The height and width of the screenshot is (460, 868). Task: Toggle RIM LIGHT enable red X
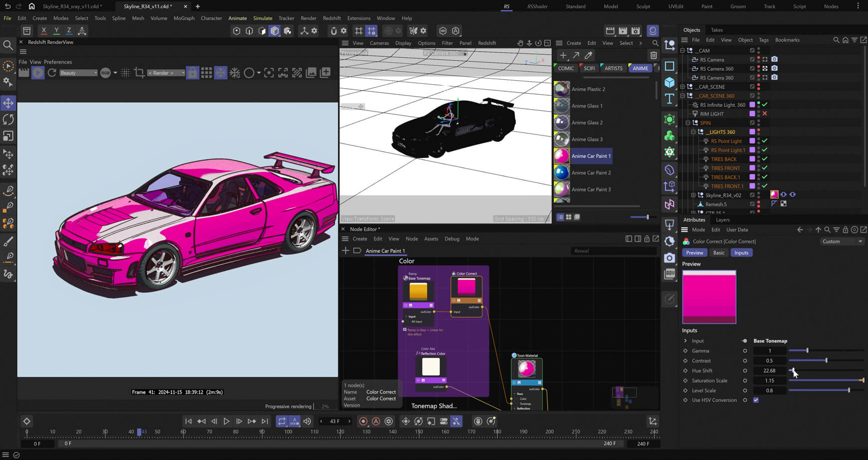pos(765,114)
